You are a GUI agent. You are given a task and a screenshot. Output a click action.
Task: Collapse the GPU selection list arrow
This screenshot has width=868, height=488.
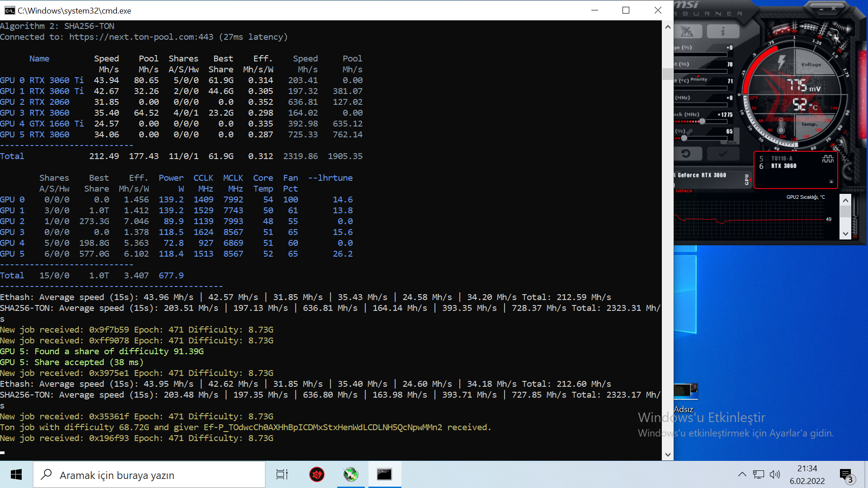(x=831, y=181)
